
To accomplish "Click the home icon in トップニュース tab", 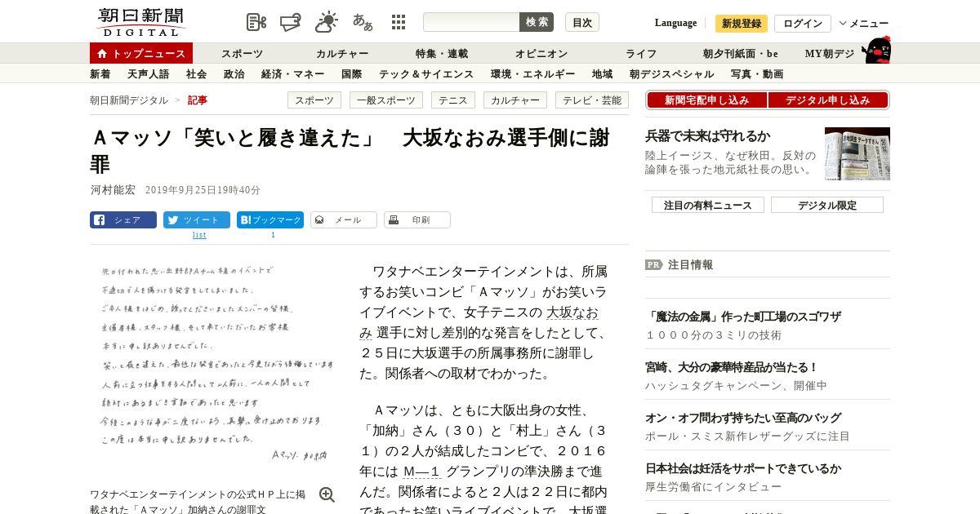I will point(102,53).
